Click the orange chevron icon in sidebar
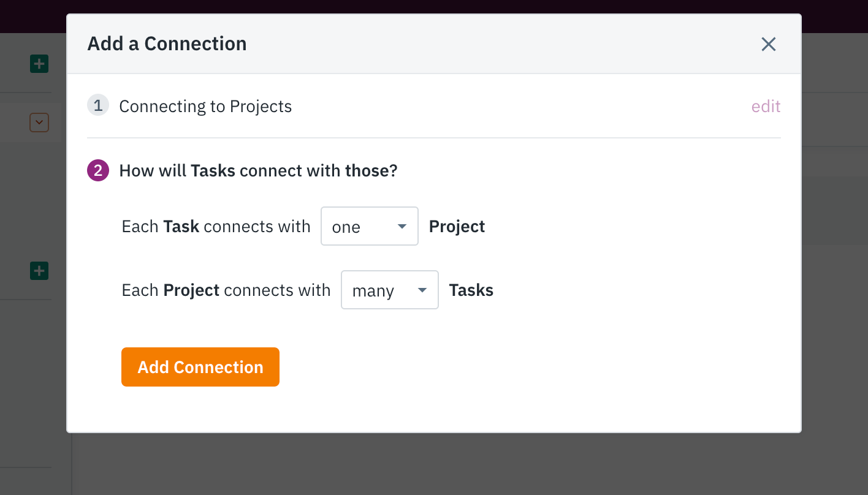This screenshot has height=495, width=868. point(39,123)
